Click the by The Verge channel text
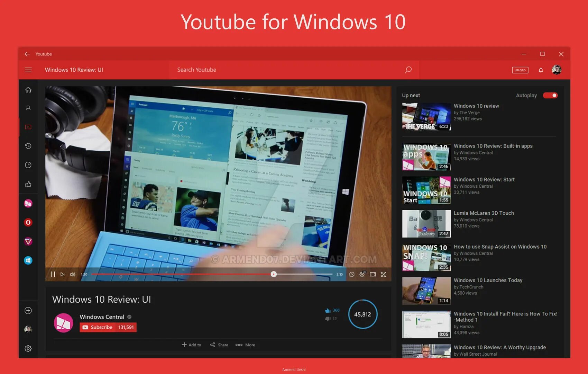This screenshot has width=588, height=374. (x=467, y=113)
